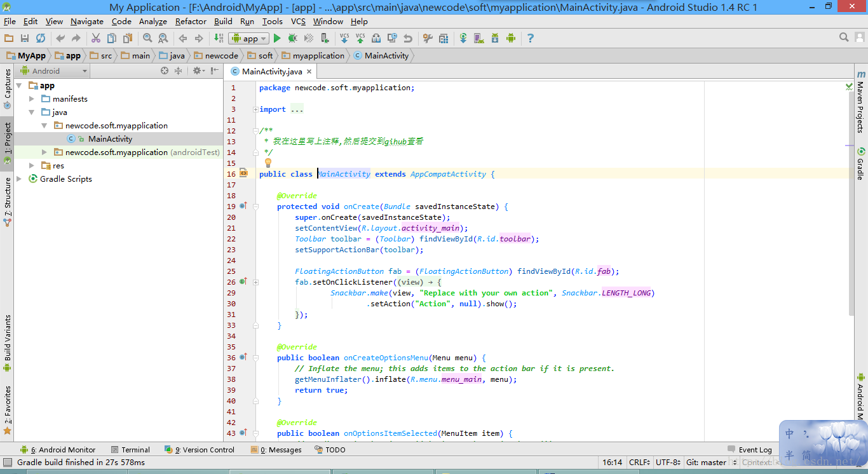The image size is (868, 474).
Task: Open the File menu
Action: (x=10, y=21)
